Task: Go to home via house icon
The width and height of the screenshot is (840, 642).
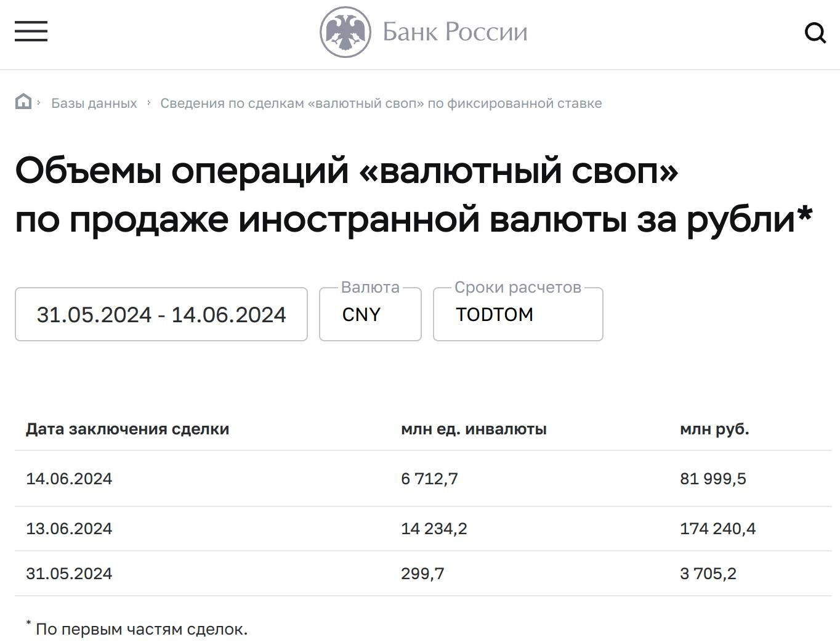Action: (x=23, y=101)
